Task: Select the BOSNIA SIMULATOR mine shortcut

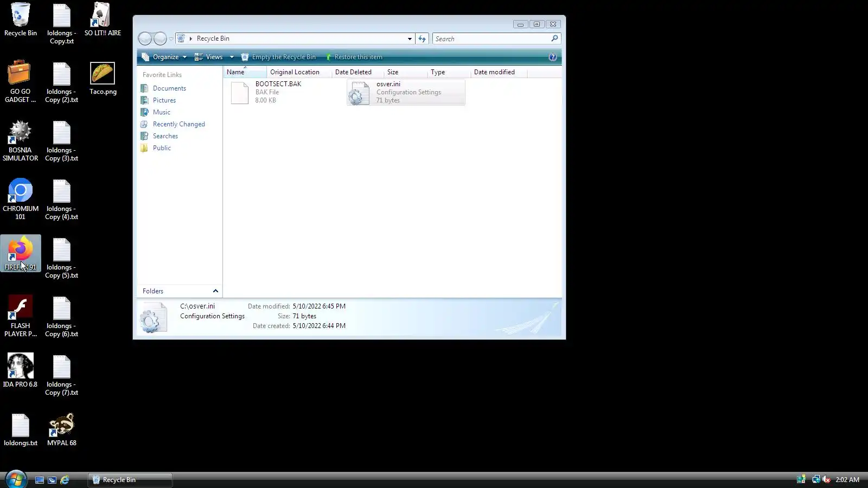Action: pos(21,140)
